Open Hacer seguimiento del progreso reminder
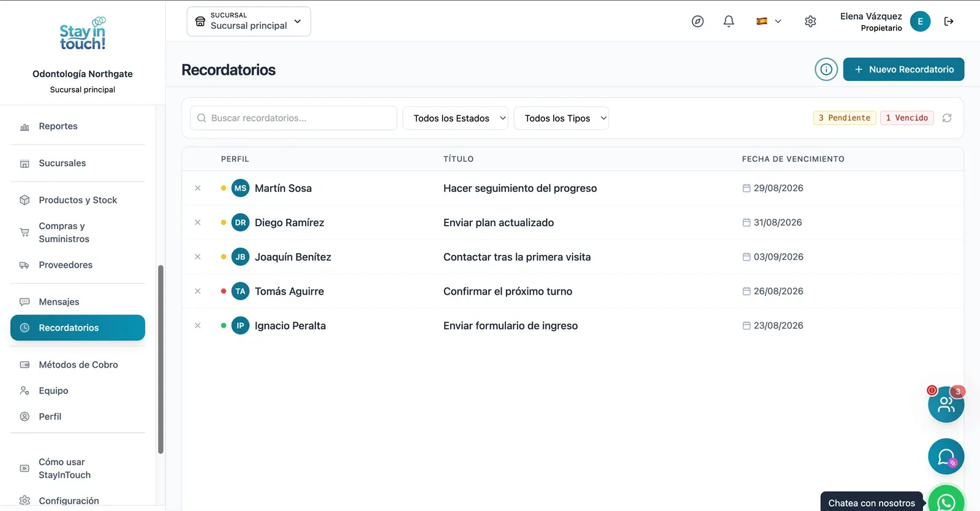The image size is (980, 511). coord(520,188)
